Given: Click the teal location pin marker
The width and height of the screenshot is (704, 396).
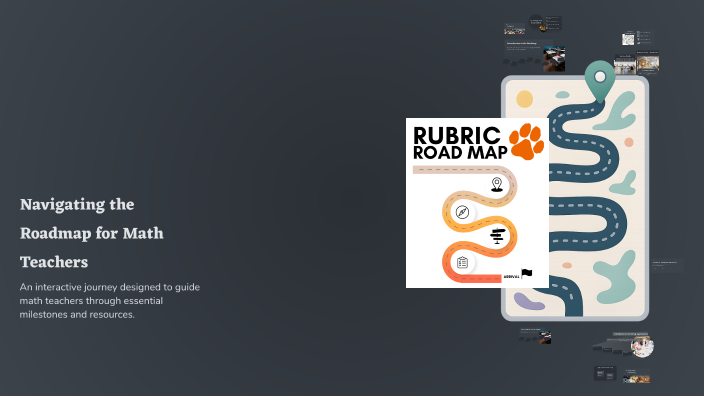Looking at the screenshot, I should (x=600, y=81).
